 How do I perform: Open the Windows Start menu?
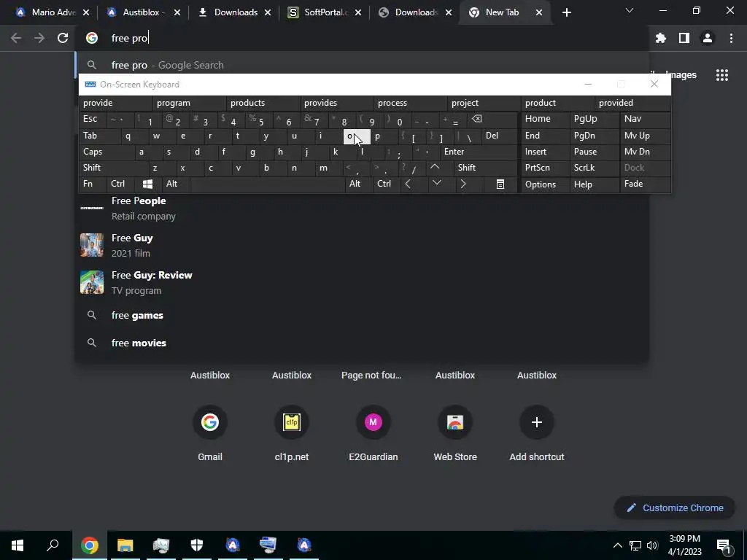(18, 545)
